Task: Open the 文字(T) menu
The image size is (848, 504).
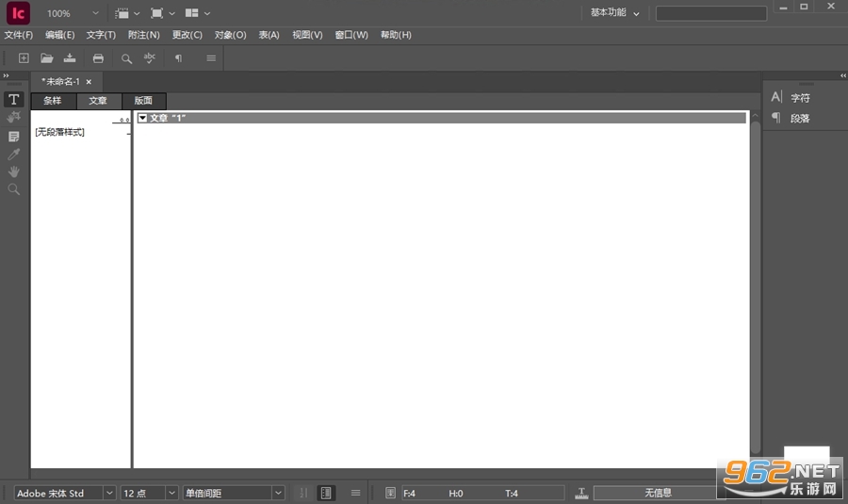Action: [101, 35]
